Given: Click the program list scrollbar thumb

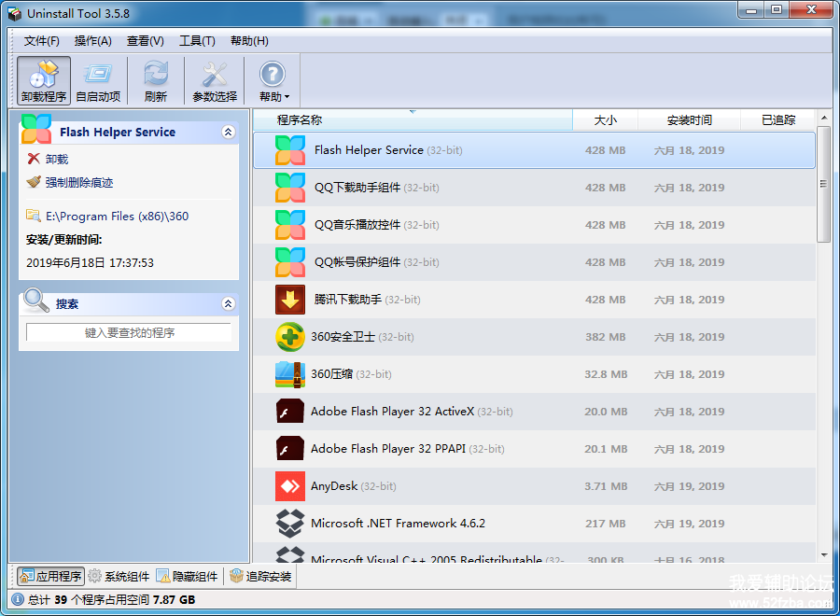Looking at the screenshot, I should pos(824,184).
